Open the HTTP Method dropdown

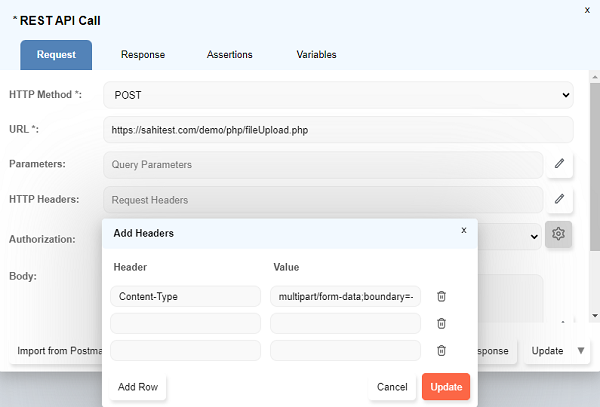click(338, 95)
